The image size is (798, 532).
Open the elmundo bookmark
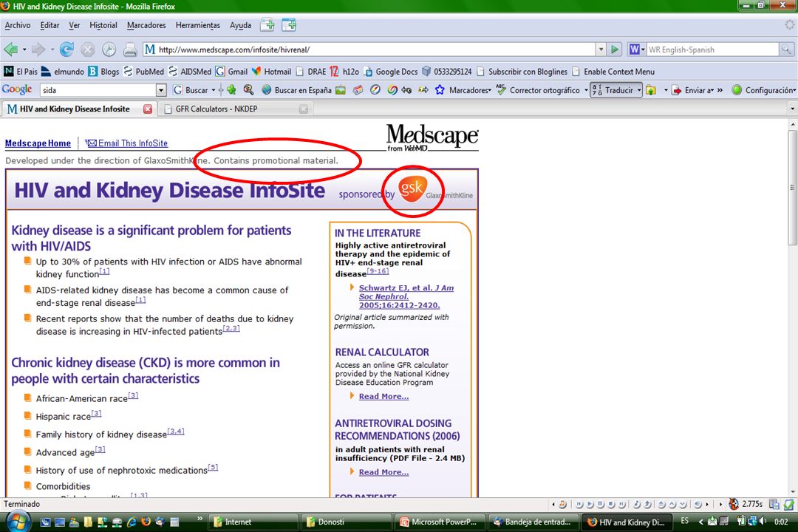coord(63,71)
